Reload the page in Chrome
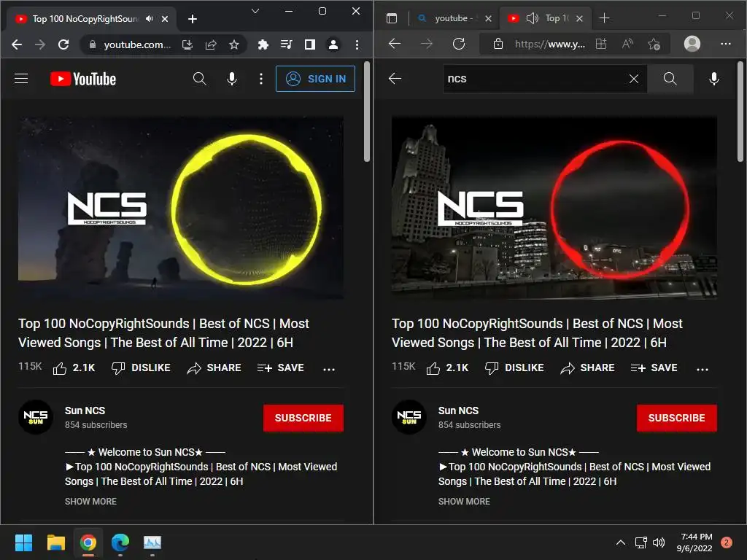 point(63,44)
